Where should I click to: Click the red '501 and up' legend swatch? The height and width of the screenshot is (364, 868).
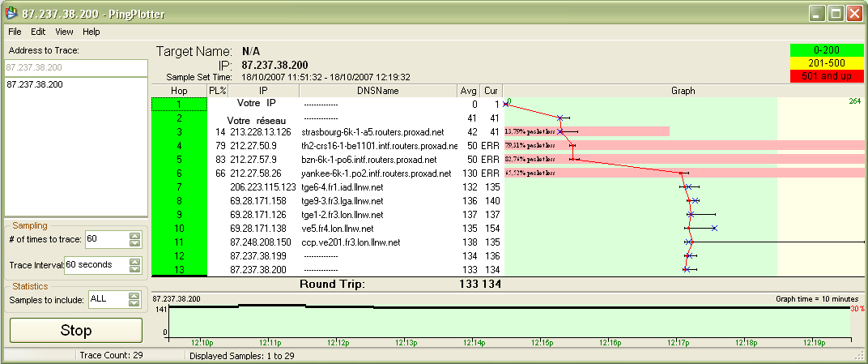(827, 76)
